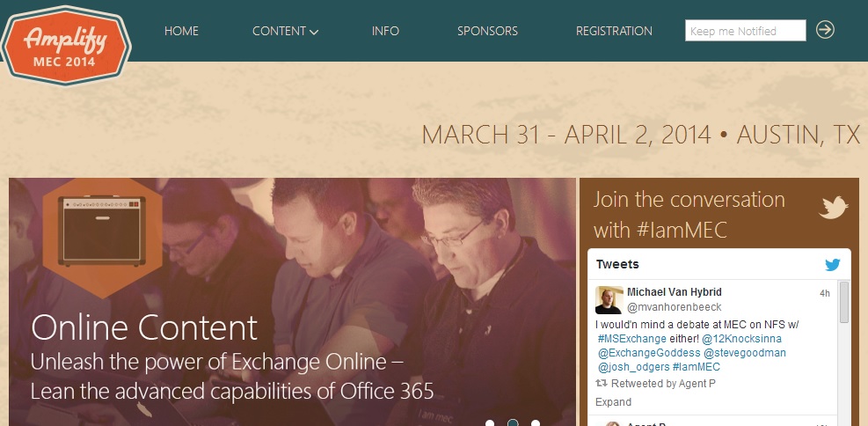Open the SPONSORS page
Screen dimensions: 868x426
[487, 31]
